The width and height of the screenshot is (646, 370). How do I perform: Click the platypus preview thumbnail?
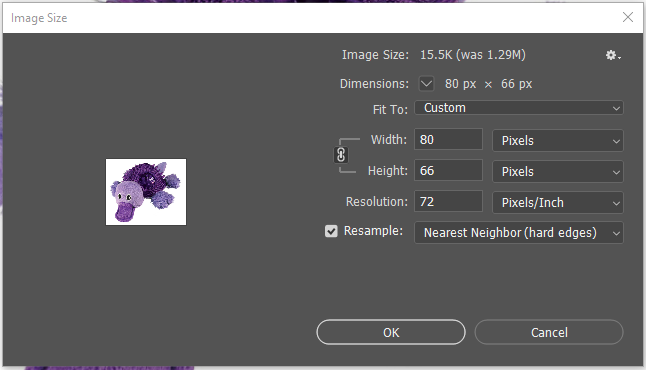[146, 192]
